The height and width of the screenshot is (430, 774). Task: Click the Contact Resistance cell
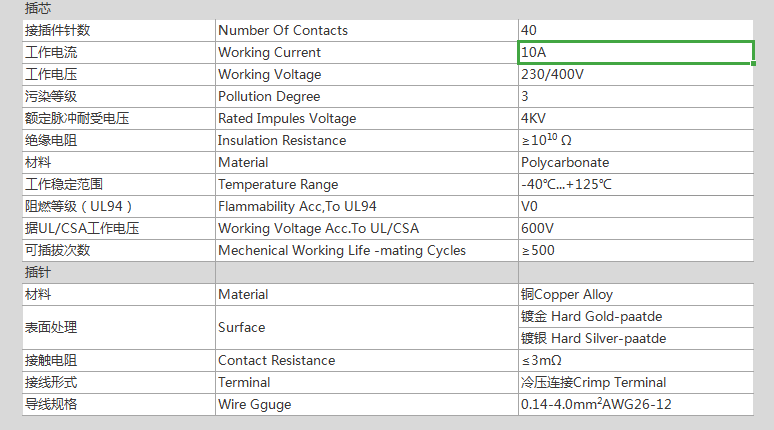[366, 360]
